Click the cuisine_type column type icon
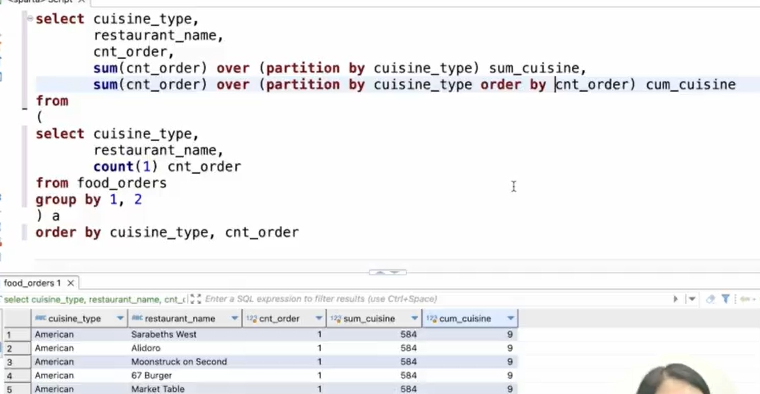Image resolution: width=760 pixels, height=394 pixels. tap(41, 318)
